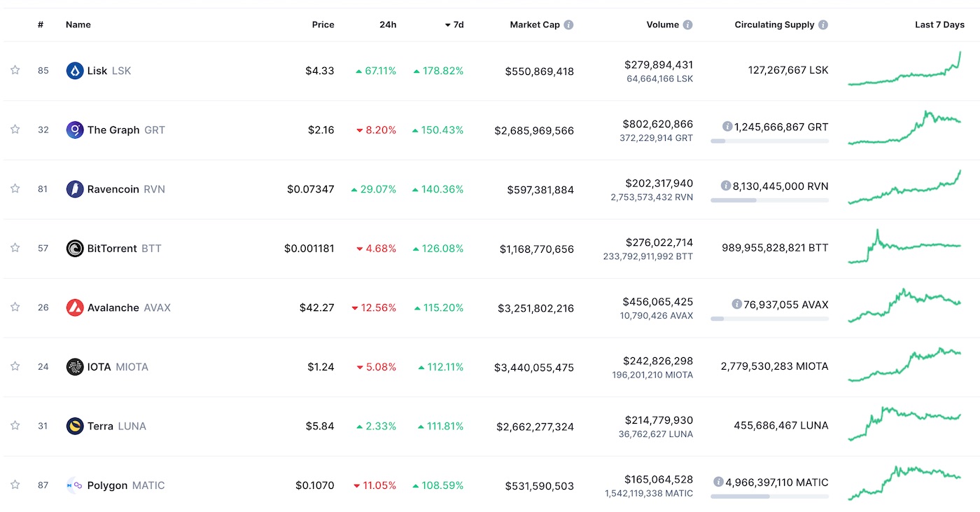Click the BitTorrent logo icon

coord(75,248)
